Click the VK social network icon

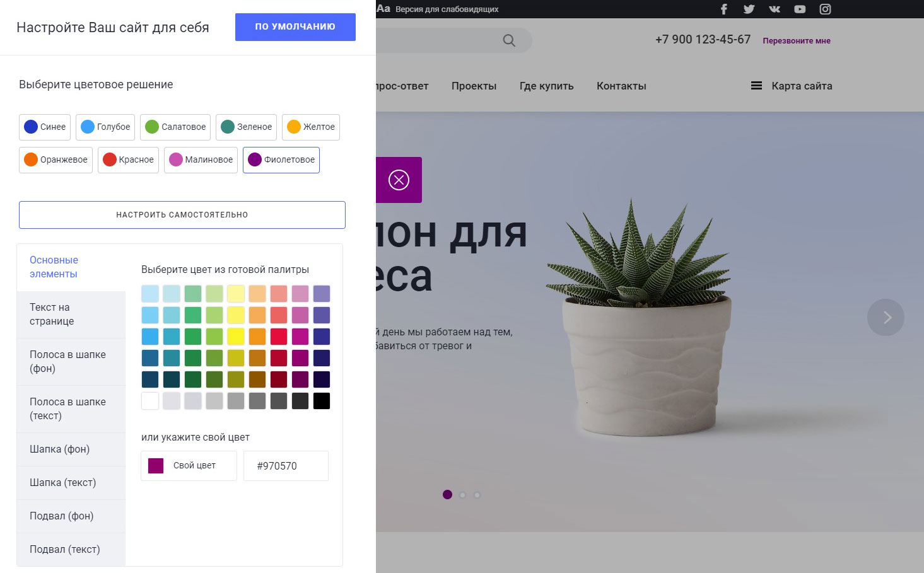click(775, 9)
